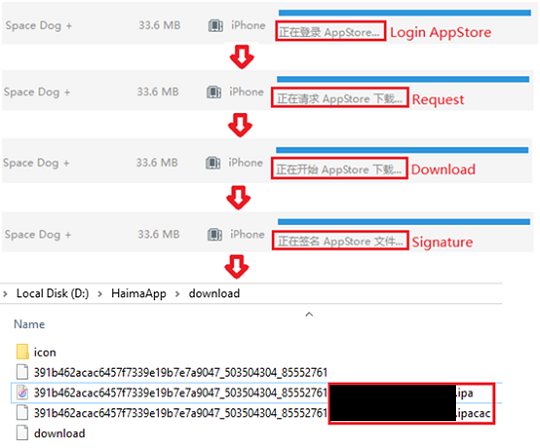Click the status text '正在登录 AppStore...'
Screen dimensions: 540x448
[329, 32]
